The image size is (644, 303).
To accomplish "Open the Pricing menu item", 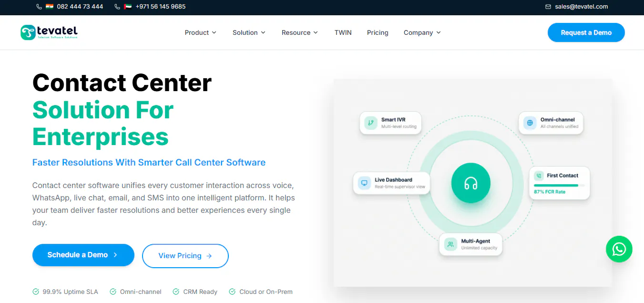I will 378,32.
